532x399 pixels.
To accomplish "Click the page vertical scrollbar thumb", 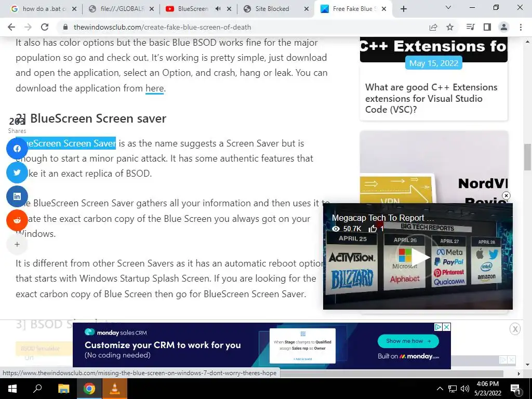I will point(528,157).
